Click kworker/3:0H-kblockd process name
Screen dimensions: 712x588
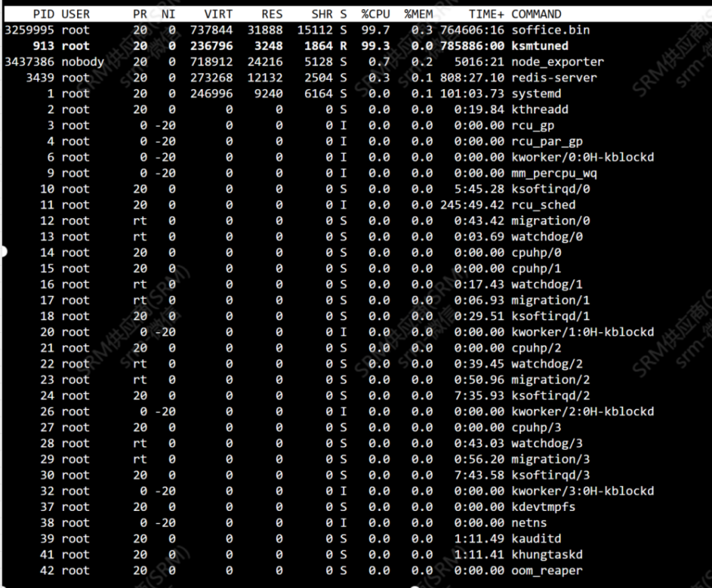pos(583,491)
